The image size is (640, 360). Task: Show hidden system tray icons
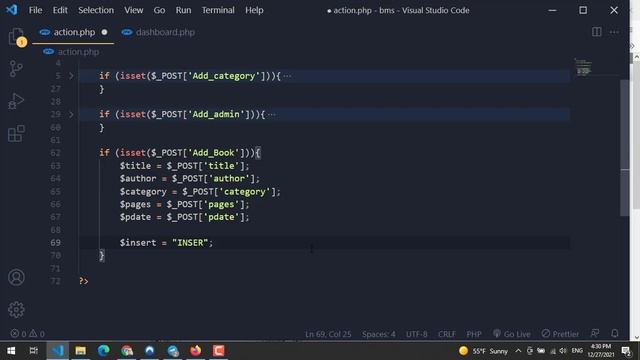click(x=518, y=351)
